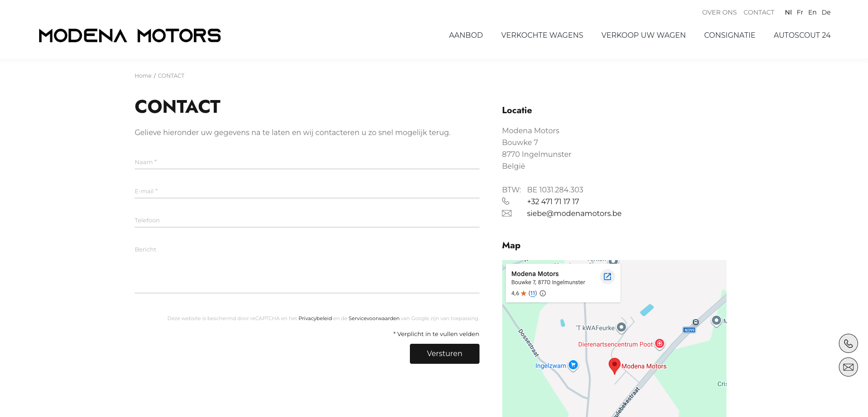
Task: Click the België address line
Action: click(514, 166)
